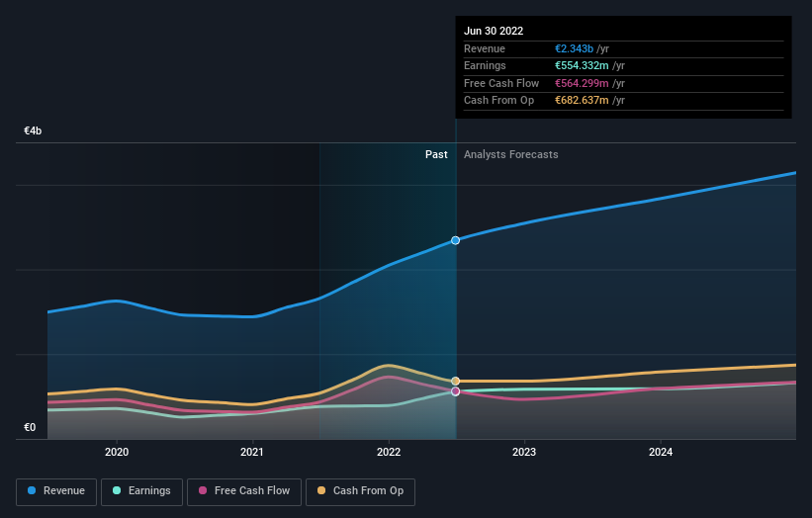Click the 2022 x-axis label
Image resolution: width=812 pixels, height=518 pixels.
click(x=389, y=452)
